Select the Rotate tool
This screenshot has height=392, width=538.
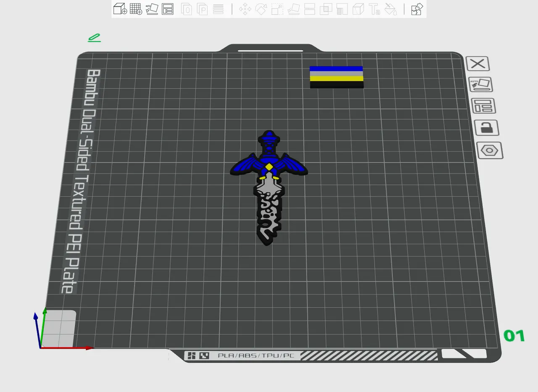pos(261,9)
